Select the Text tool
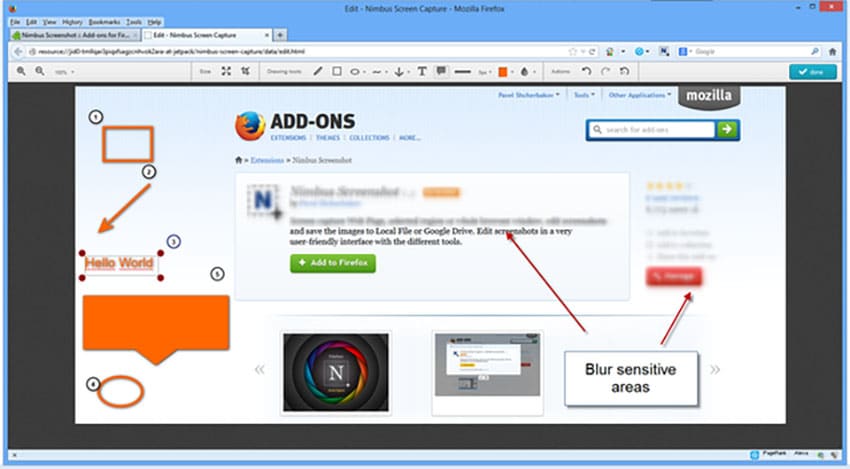The width and height of the screenshot is (850, 469). pos(422,71)
